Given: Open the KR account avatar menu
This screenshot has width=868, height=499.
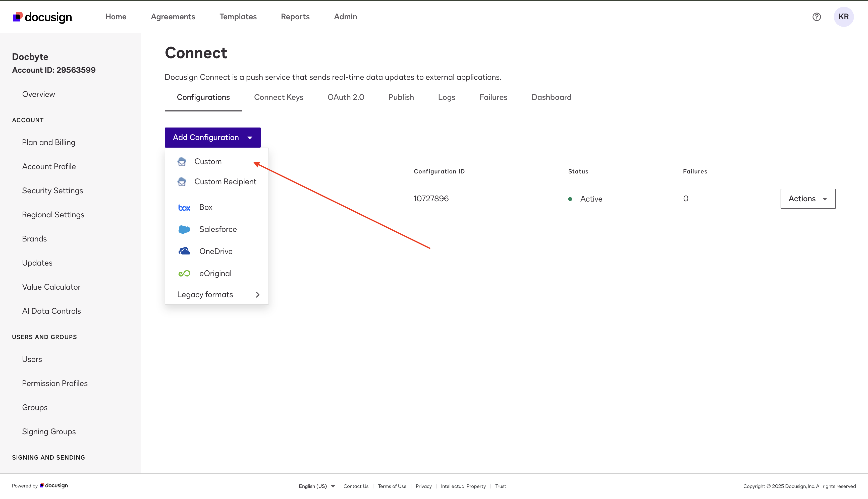Looking at the screenshot, I should coord(844,17).
